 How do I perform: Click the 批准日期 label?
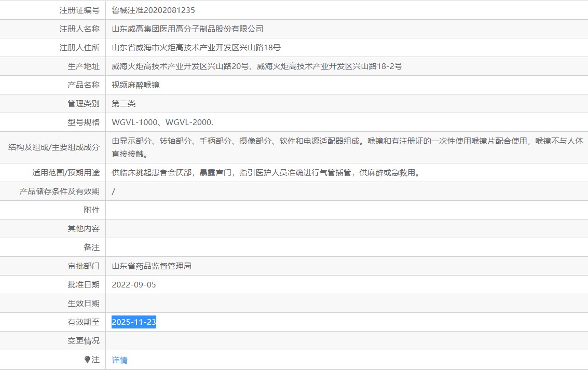84,285
